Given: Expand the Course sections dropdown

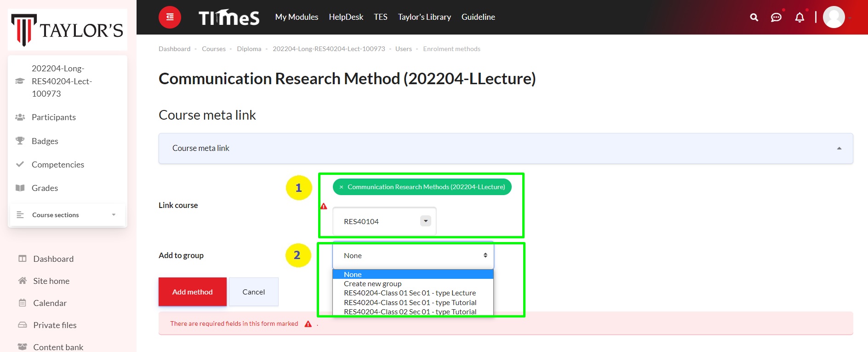Looking at the screenshot, I should [x=114, y=215].
